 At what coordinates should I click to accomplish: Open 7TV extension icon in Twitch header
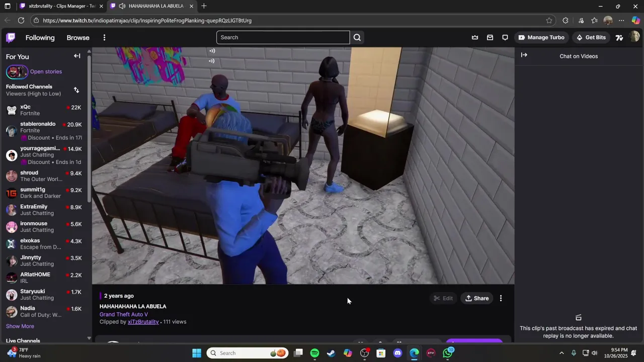[619, 38]
